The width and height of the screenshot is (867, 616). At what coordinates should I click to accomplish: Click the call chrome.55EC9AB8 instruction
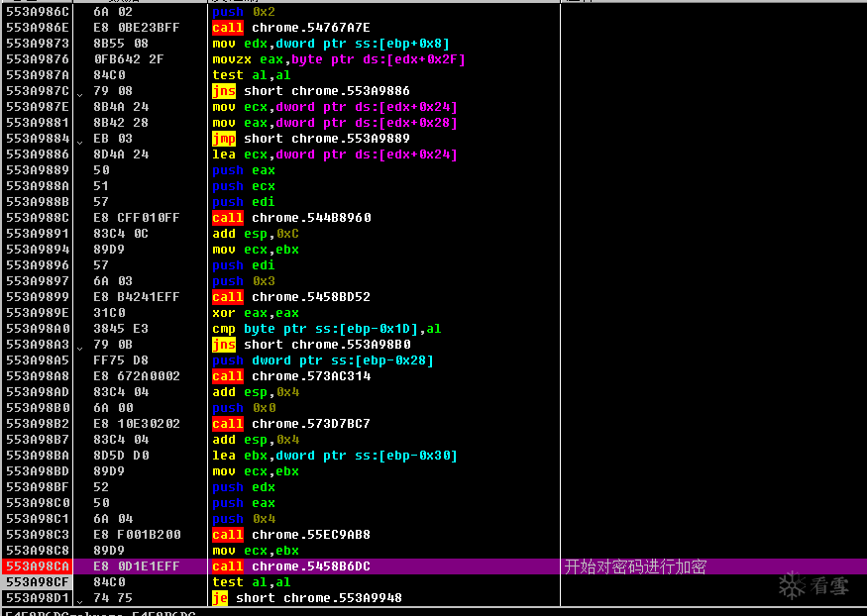click(x=291, y=535)
